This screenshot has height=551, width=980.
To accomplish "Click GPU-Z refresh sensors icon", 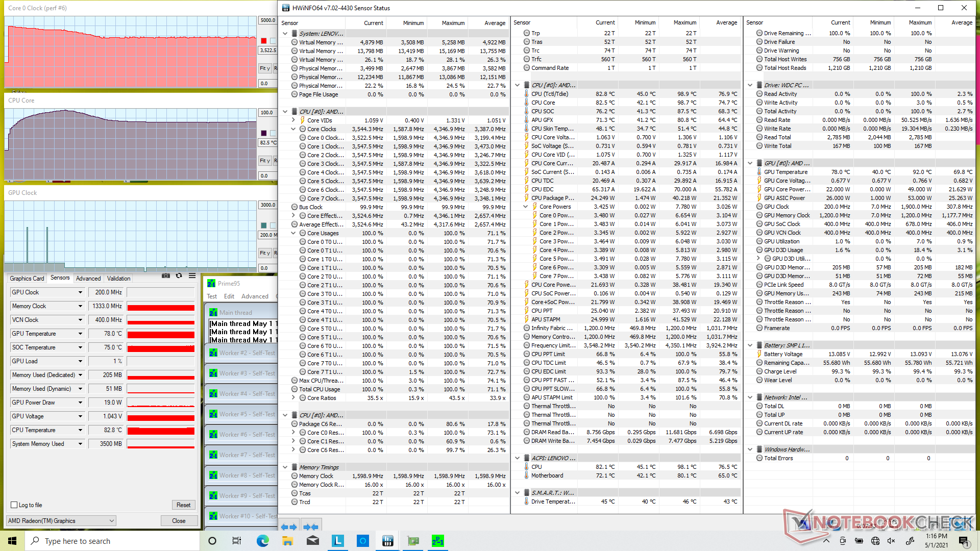I will (x=179, y=275).
